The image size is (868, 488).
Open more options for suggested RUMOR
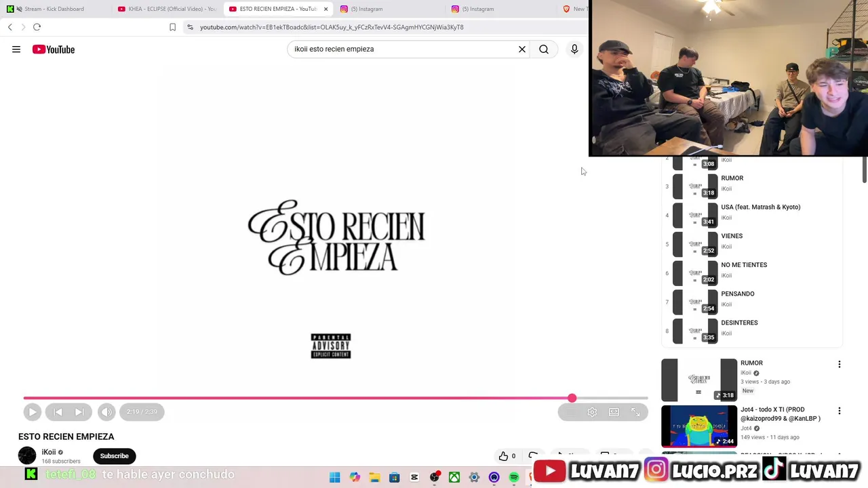click(x=840, y=364)
